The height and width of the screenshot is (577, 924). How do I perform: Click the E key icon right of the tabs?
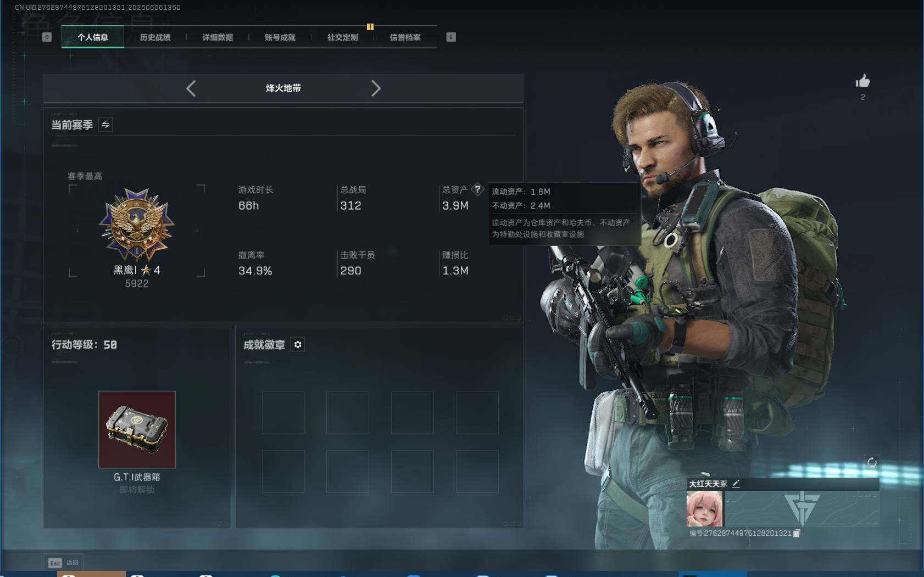point(451,37)
